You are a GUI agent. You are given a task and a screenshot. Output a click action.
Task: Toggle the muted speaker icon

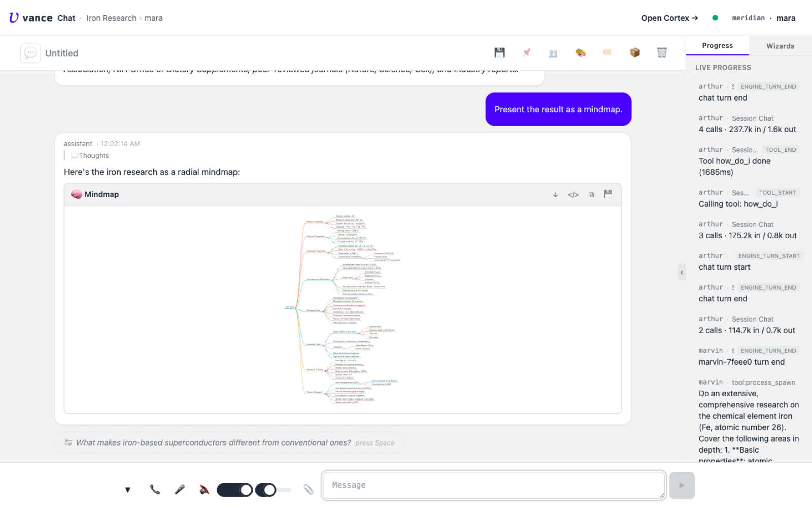point(204,489)
